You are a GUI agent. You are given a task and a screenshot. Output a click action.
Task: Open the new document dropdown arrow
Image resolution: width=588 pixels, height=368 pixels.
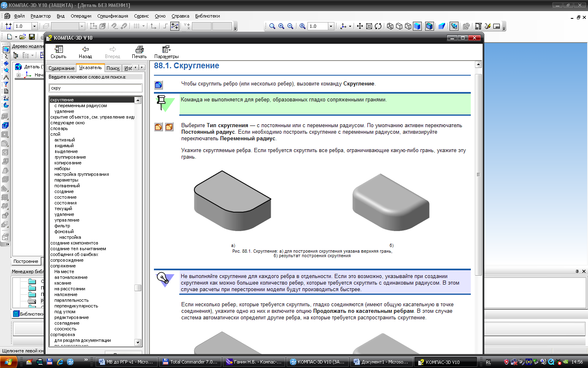pos(16,37)
